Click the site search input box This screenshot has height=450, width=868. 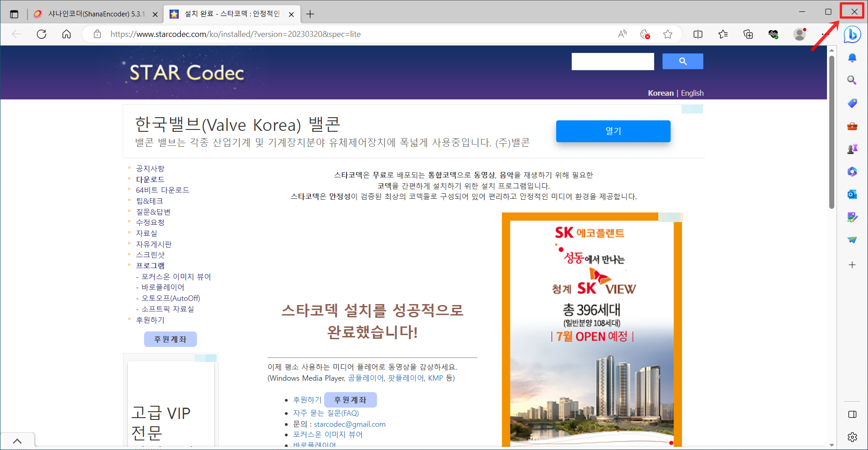point(613,62)
